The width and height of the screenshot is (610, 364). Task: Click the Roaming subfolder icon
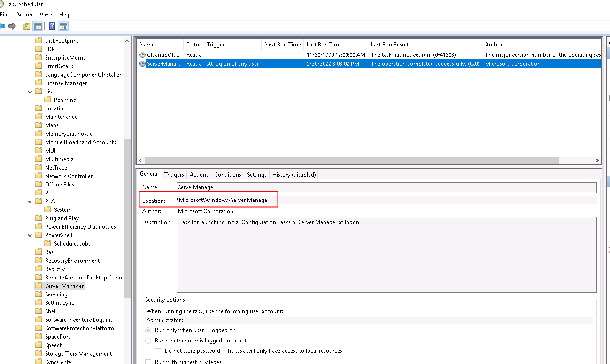[48, 100]
